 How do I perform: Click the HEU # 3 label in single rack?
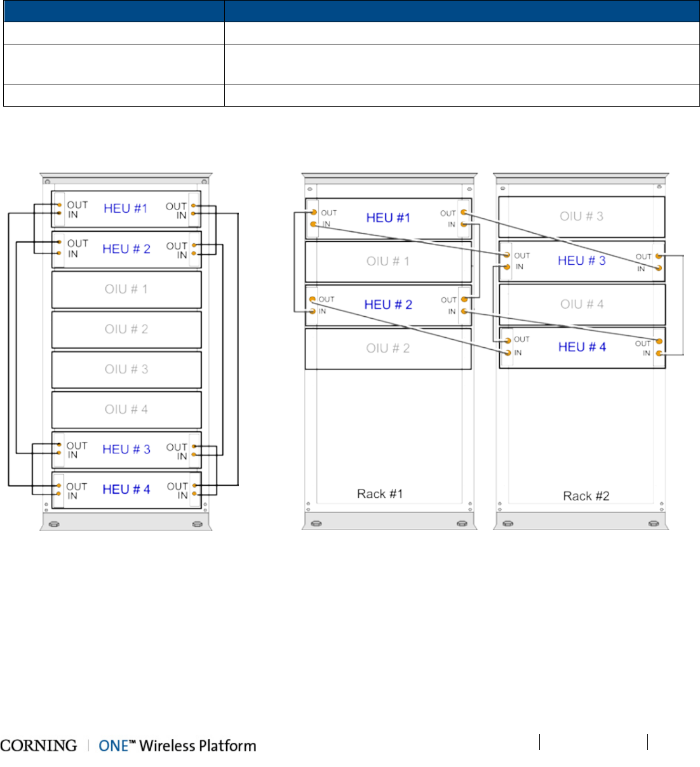tap(126, 450)
